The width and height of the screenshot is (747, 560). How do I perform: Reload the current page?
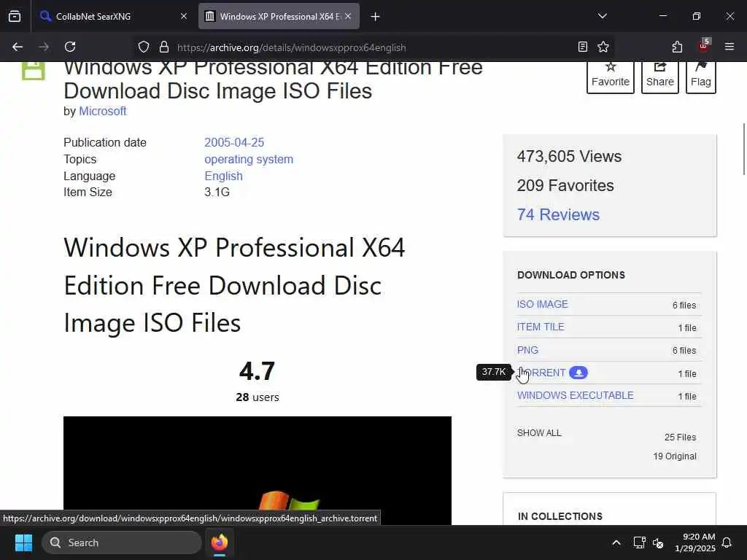click(x=70, y=47)
